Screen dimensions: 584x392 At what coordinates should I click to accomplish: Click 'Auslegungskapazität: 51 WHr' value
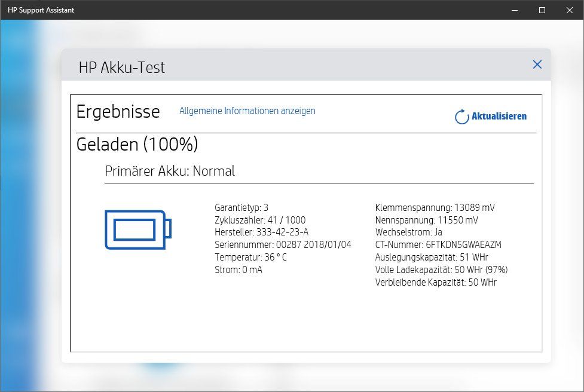click(432, 257)
